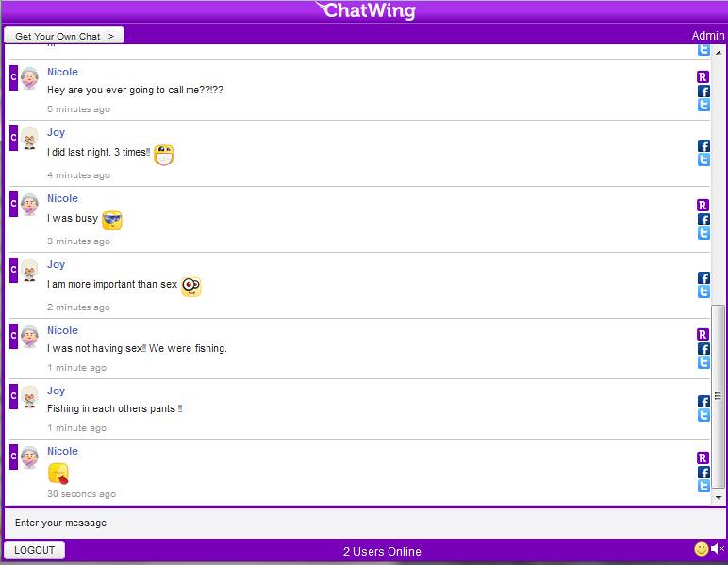Share Joy's "3 times" message on Facebook

(x=703, y=146)
